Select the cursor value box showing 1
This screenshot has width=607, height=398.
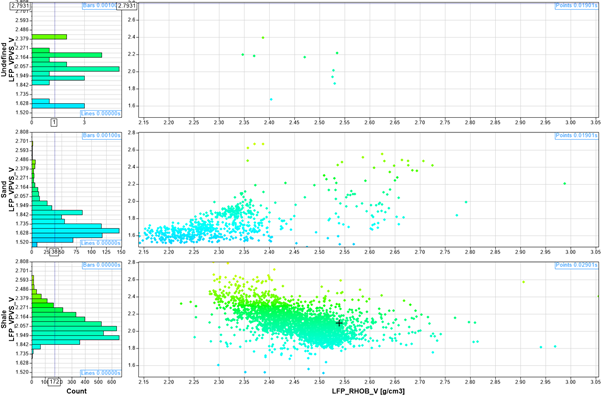(54, 122)
